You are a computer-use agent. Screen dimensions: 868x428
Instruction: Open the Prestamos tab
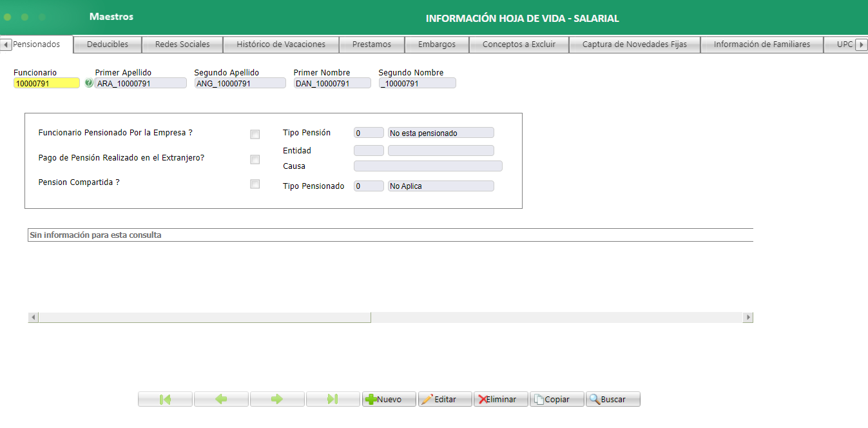point(371,44)
